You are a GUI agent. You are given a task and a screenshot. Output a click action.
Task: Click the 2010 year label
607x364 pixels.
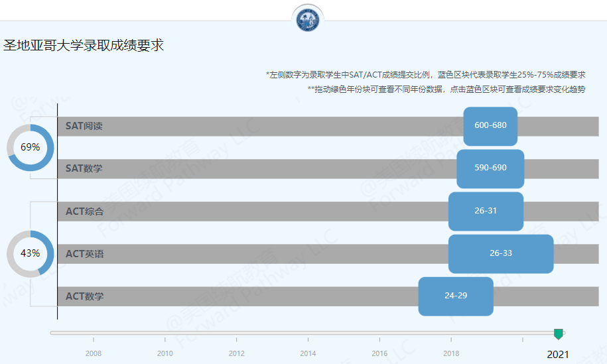coord(165,353)
